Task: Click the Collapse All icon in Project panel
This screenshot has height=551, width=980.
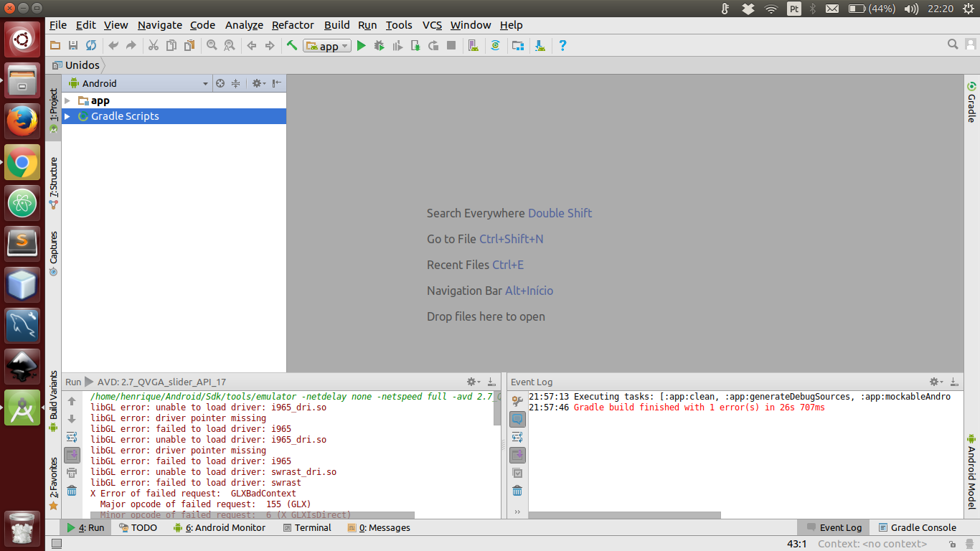Action: [x=235, y=83]
